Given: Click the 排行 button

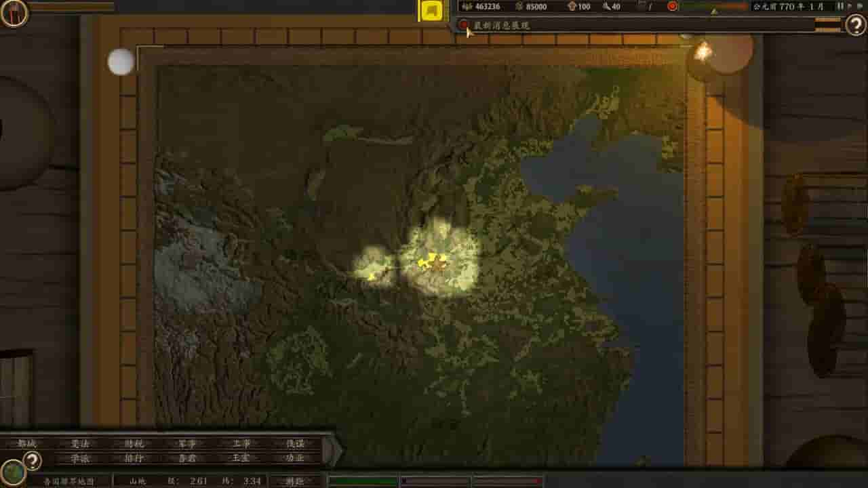Looking at the screenshot, I should [134, 458].
